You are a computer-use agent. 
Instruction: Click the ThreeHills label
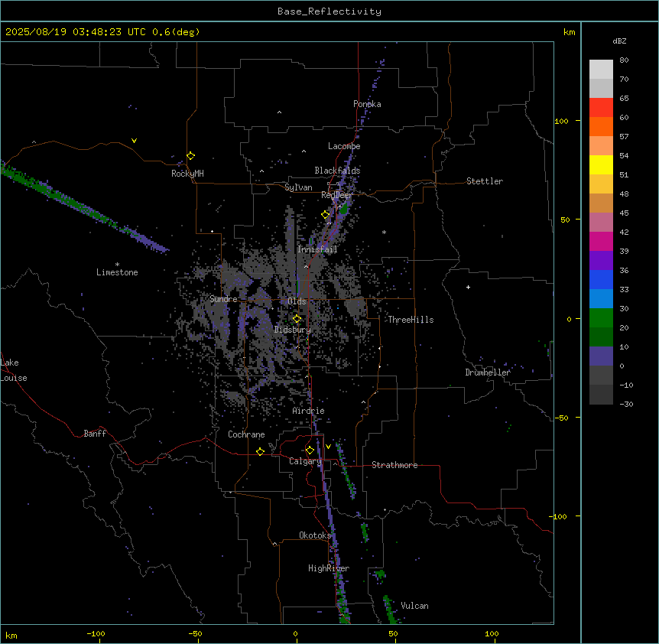click(x=411, y=320)
